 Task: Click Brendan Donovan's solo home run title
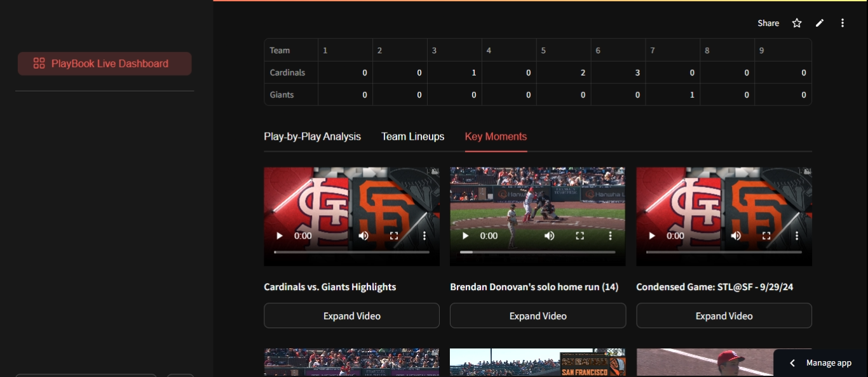[534, 287]
